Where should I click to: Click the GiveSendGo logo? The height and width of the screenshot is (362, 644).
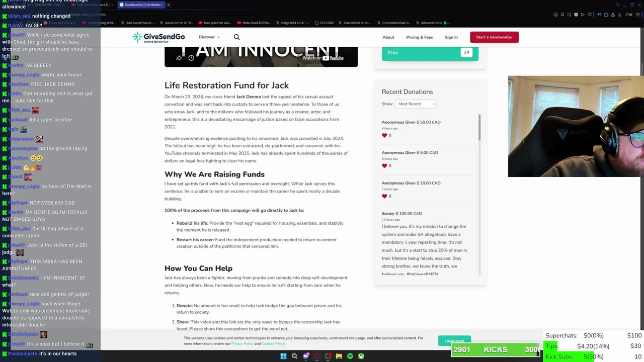pyautogui.click(x=158, y=37)
